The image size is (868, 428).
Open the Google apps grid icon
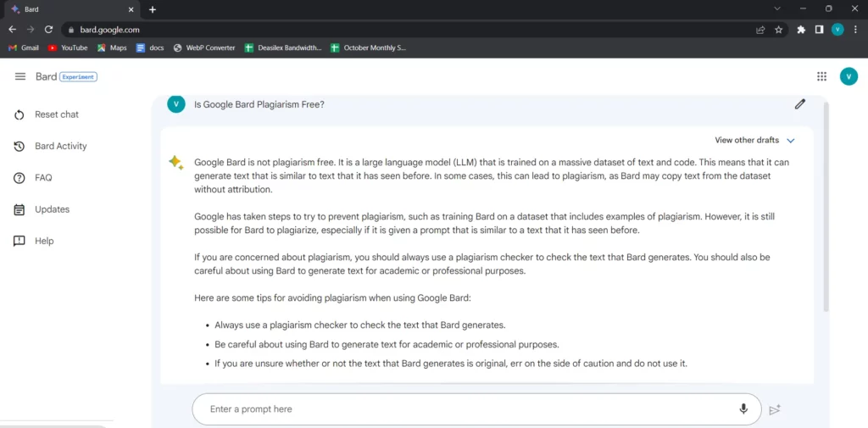[x=821, y=76]
